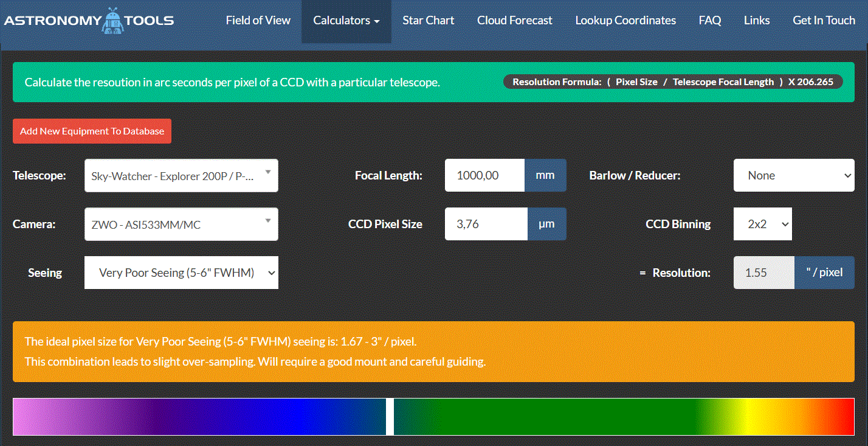Screen dimensions: 868x446
Task: Open the Telescope selection dropdown
Action: tap(181, 176)
